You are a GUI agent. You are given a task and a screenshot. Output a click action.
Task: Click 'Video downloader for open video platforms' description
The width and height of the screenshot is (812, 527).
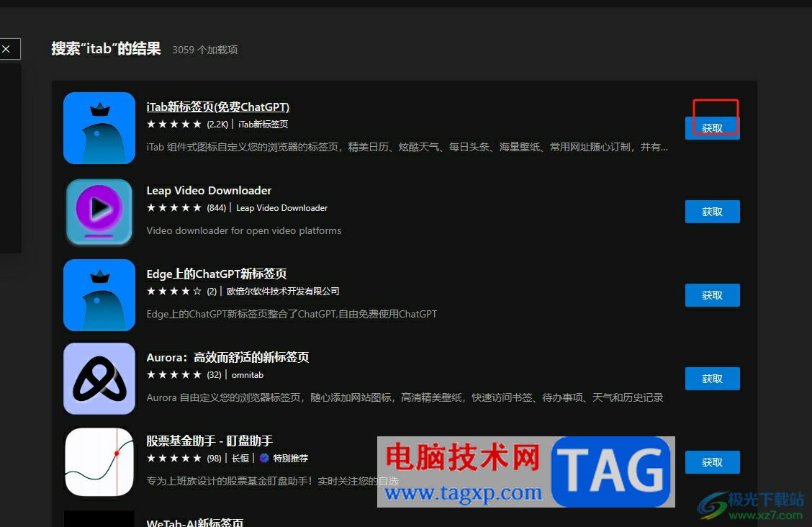coord(244,230)
